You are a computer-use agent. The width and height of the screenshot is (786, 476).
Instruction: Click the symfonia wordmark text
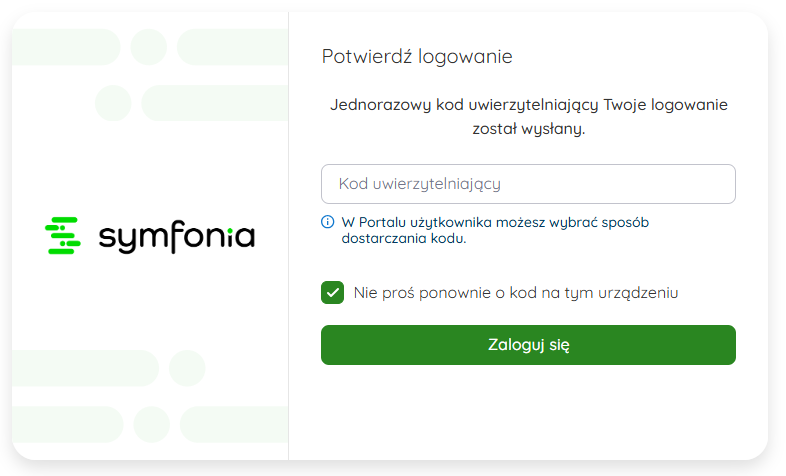(x=176, y=236)
